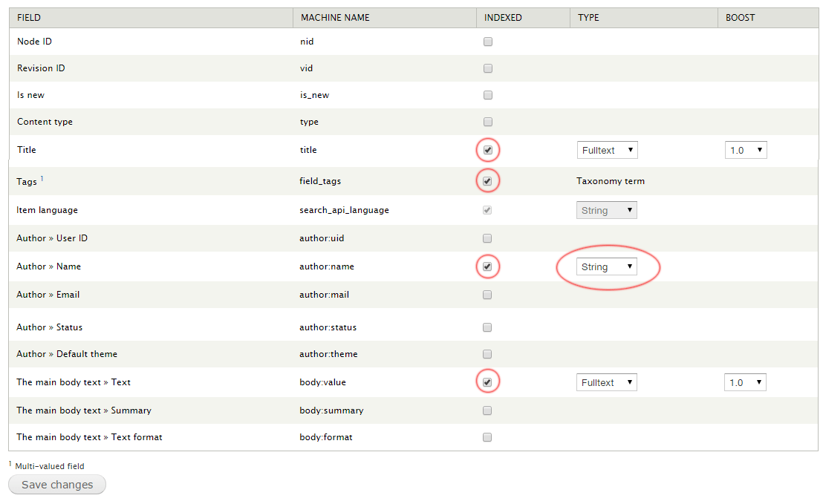Uncheck the Indexed box for Tags
The height and width of the screenshot is (504, 823).
[x=487, y=180]
